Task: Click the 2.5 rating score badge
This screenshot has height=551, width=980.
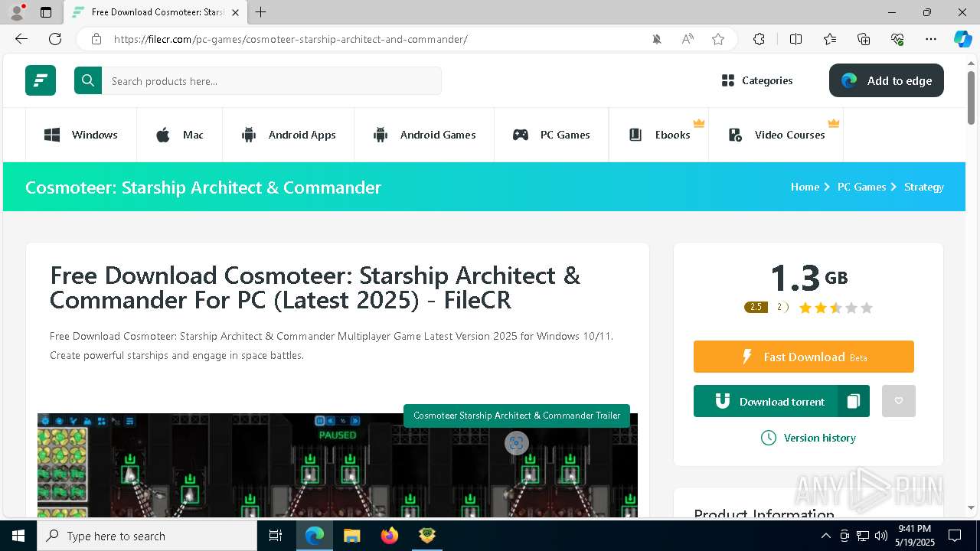Action: coord(756,307)
